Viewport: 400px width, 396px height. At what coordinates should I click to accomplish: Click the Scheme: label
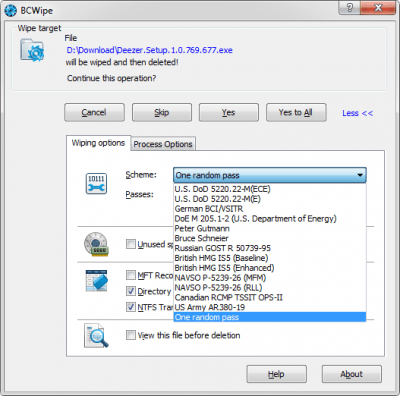(141, 175)
